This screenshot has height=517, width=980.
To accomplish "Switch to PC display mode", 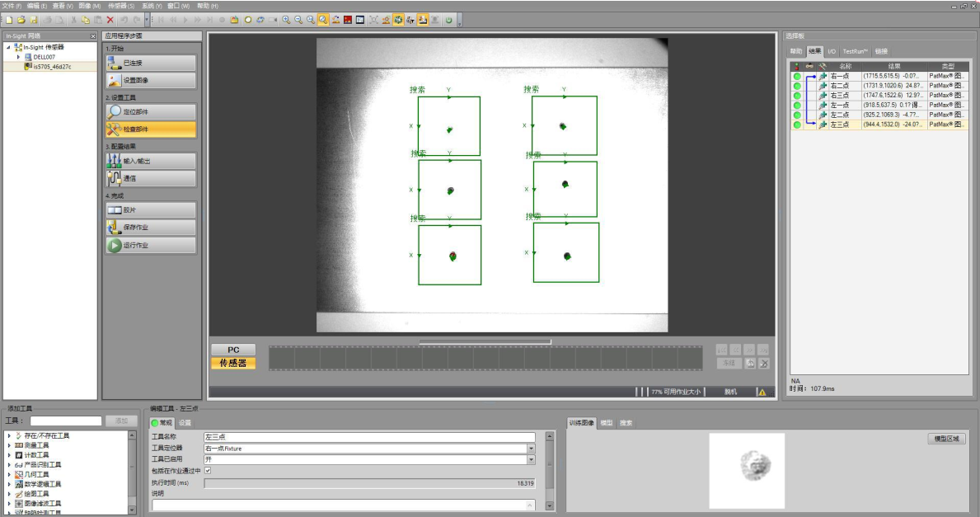I will (x=233, y=350).
